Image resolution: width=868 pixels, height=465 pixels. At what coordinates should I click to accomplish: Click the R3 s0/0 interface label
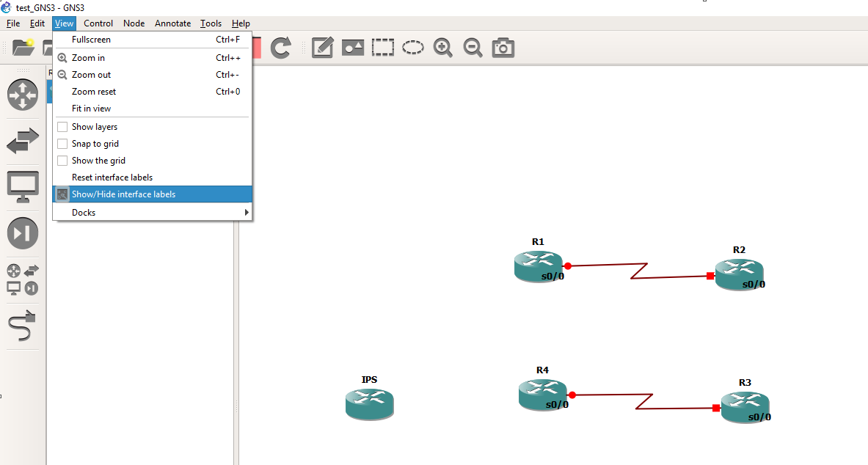759,417
